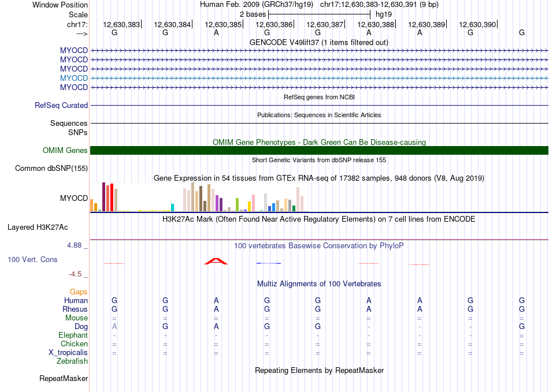Click the blue PhyloP conservation bar
549x392 pixels.
pos(268,263)
